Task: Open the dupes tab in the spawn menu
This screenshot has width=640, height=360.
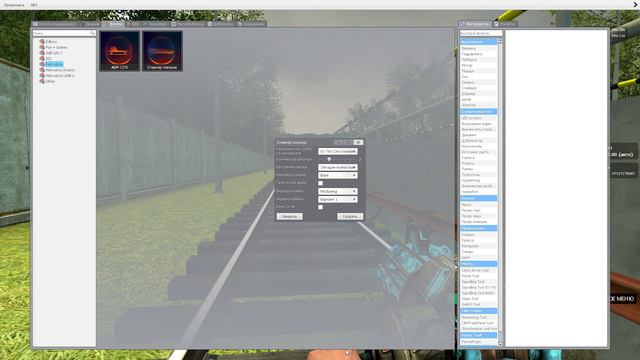Action: [x=220, y=24]
